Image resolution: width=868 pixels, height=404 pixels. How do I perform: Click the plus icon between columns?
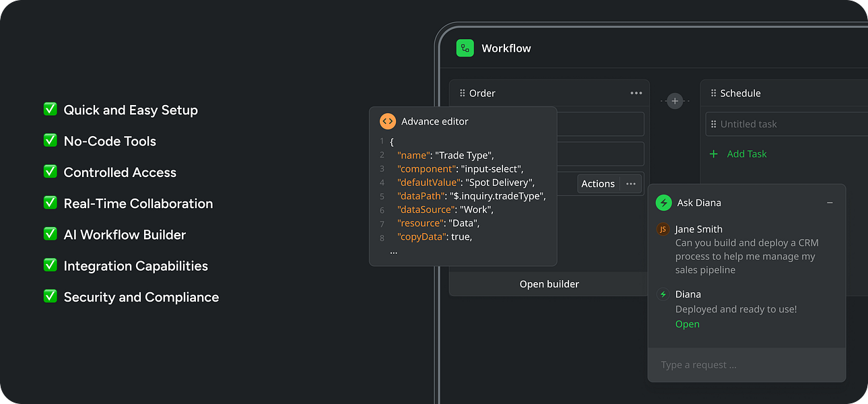pyautogui.click(x=675, y=101)
